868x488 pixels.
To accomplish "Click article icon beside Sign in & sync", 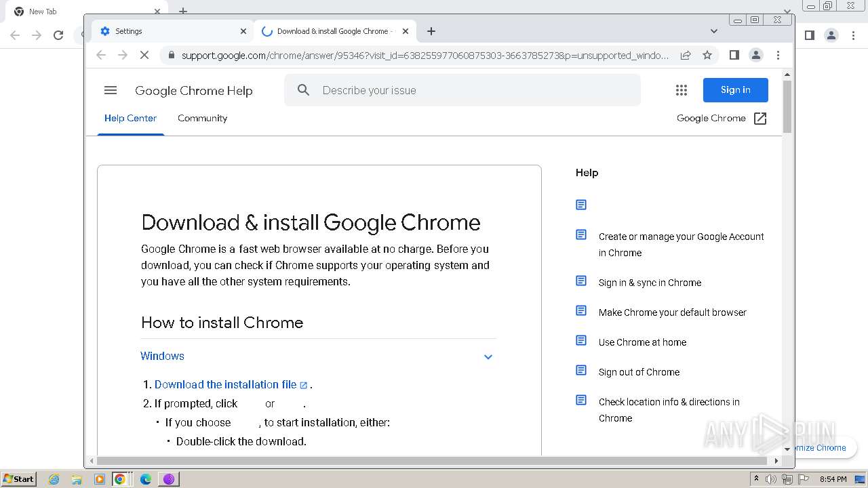I will (x=581, y=281).
